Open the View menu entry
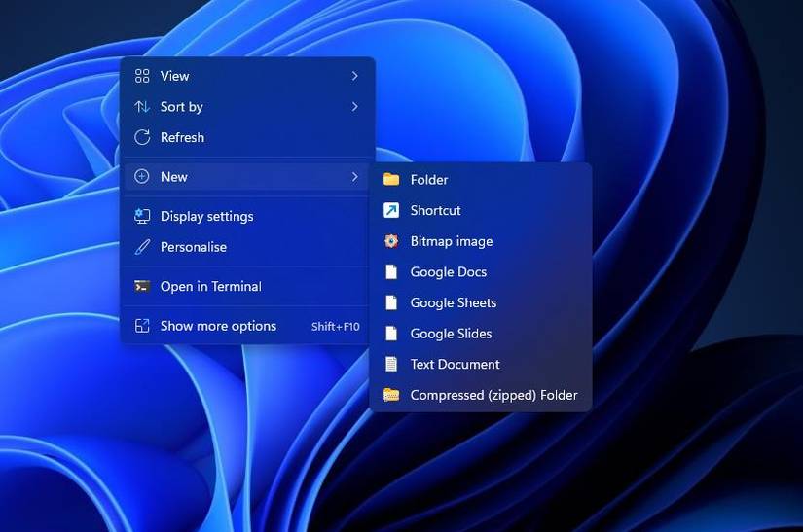Viewport: 803px width, 532px height. point(247,76)
